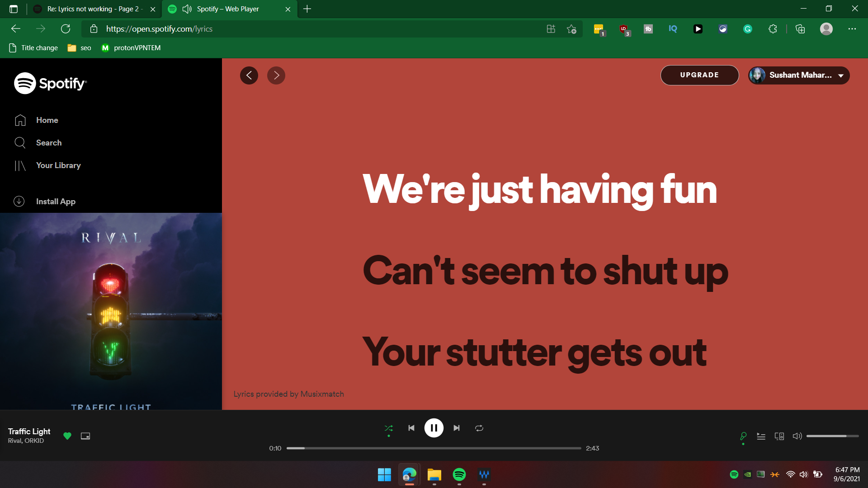
Task: Expand the Sushant Mahar user menu
Action: (x=799, y=75)
